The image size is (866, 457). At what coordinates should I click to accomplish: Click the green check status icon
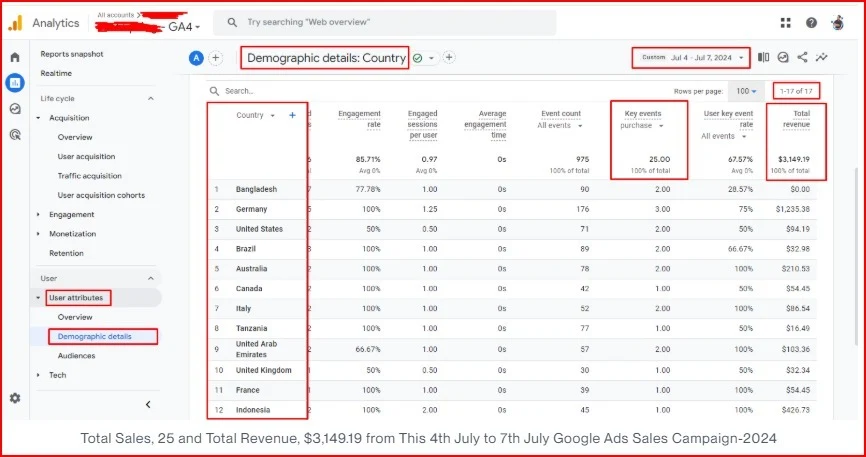click(x=418, y=58)
